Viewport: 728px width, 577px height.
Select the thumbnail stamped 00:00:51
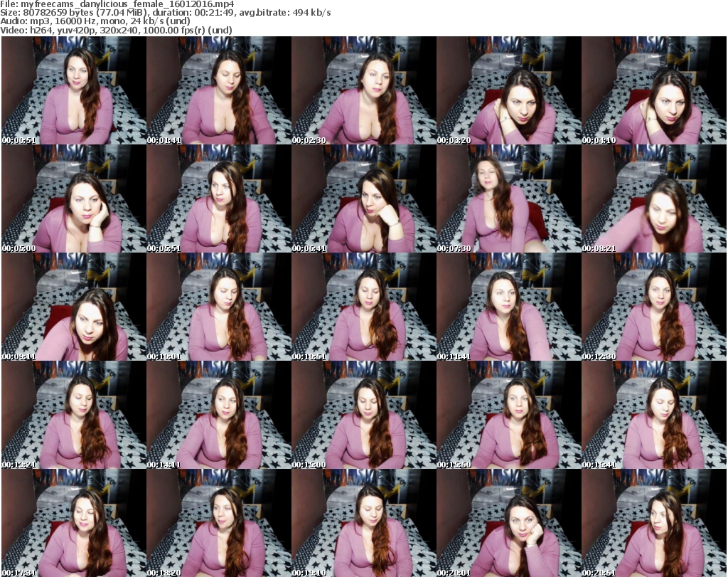[74, 90]
